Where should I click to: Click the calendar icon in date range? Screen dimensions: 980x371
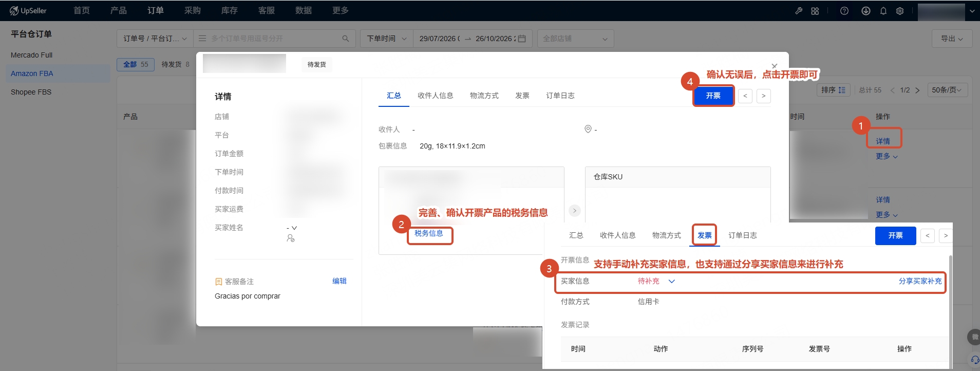[522, 39]
